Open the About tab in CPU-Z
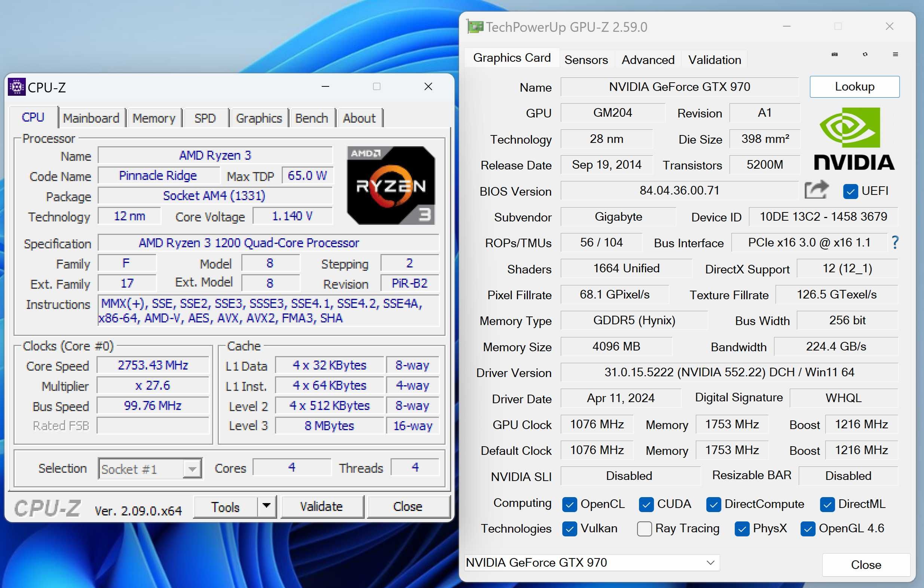 359,118
